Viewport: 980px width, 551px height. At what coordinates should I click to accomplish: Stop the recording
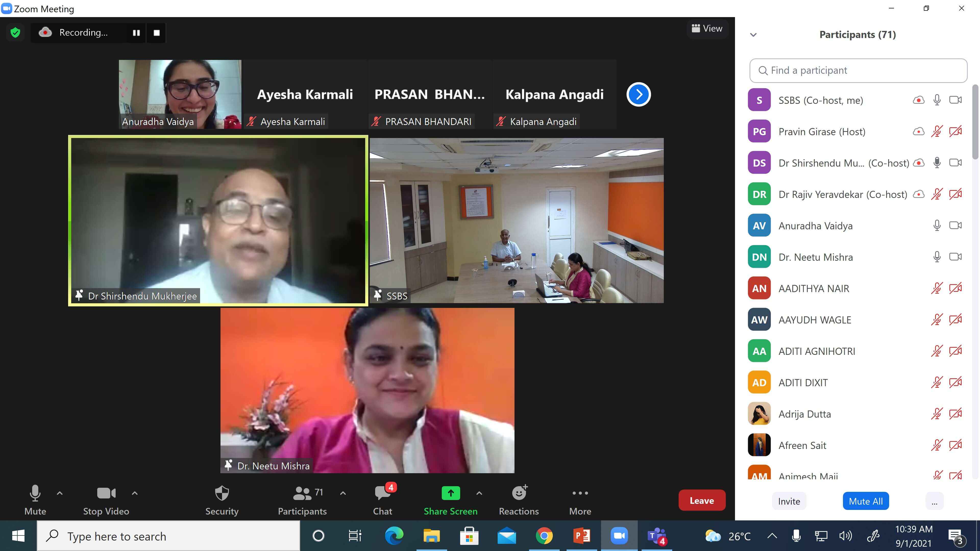(x=156, y=33)
